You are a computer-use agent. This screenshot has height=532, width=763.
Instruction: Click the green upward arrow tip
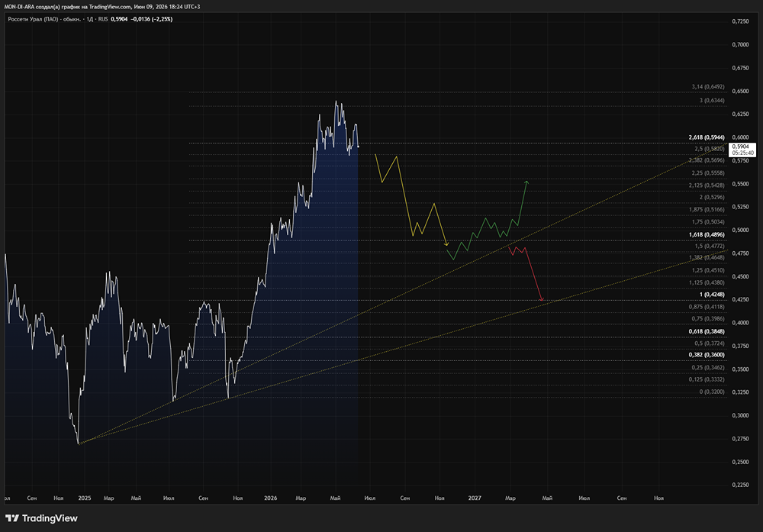click(x=526, y=182)
